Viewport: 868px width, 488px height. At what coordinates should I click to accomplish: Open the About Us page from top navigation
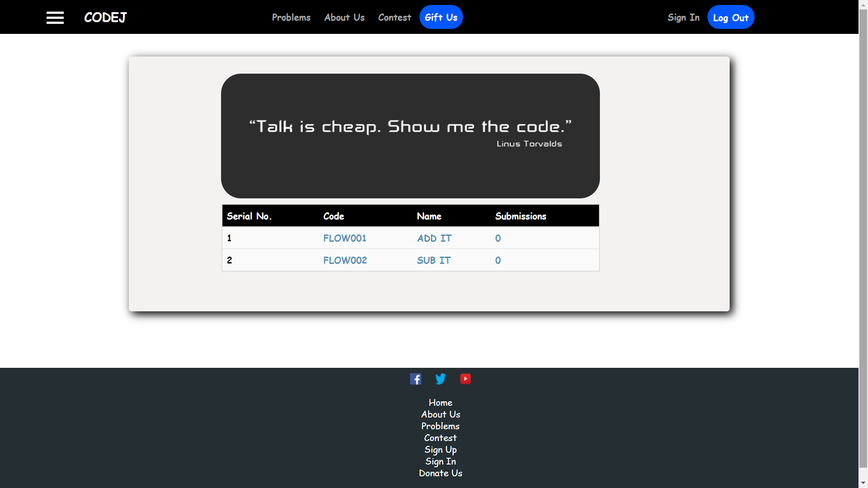(344, 17)
